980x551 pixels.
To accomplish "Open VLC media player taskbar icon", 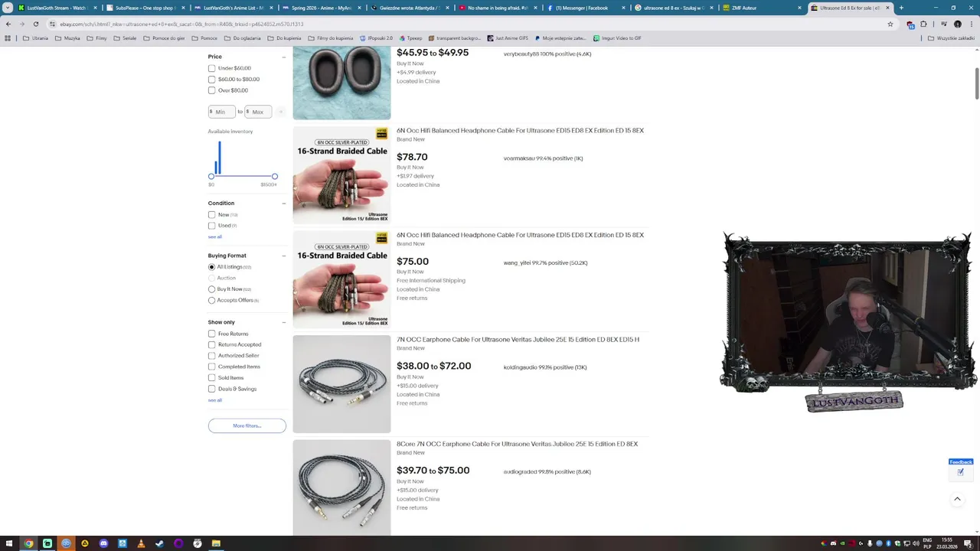I will (141, 543).
